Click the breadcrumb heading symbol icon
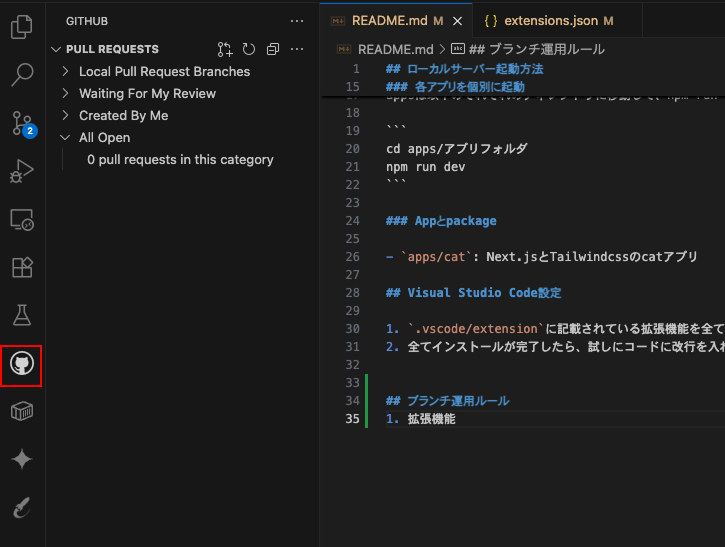 click(458, 49)
